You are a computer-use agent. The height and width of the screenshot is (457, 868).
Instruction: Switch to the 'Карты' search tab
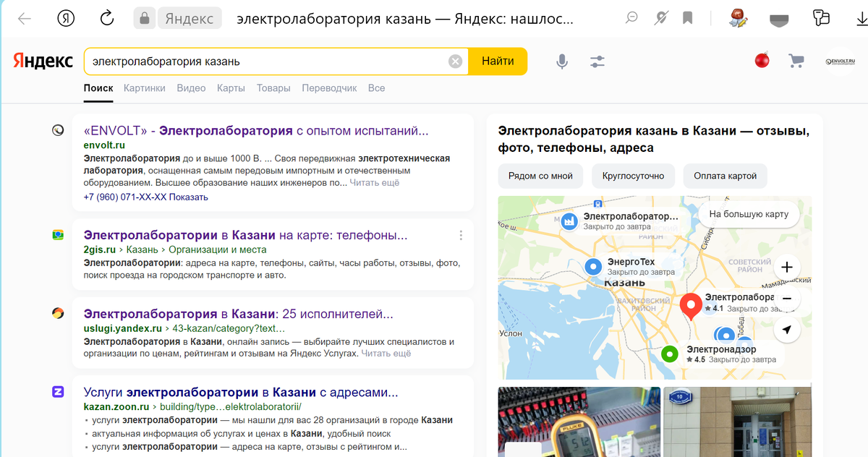pos(231,87)
